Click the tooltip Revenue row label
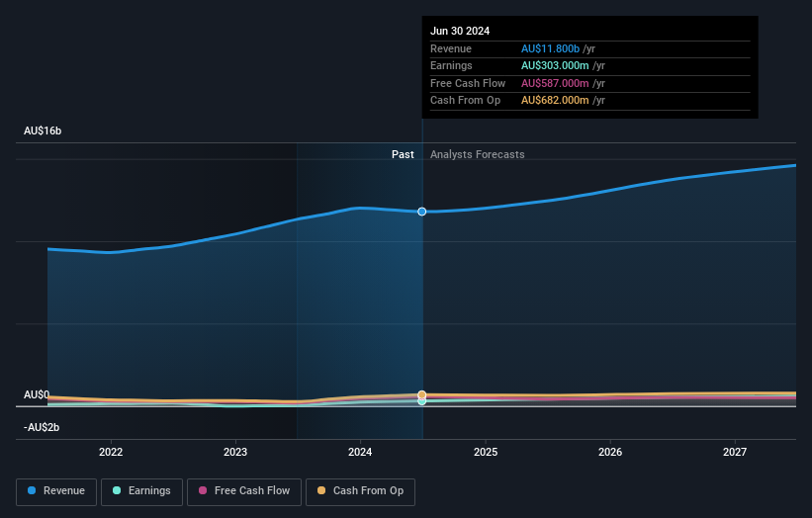The height and width of the screenshot is (518, 812). point(451,48)
